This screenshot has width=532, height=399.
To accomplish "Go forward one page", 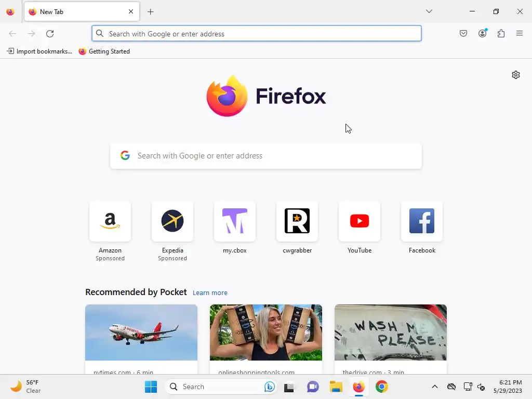I will 31,34.
